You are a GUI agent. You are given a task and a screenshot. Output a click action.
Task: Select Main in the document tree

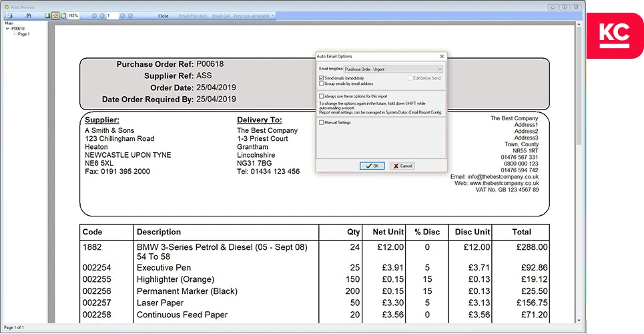coord(9,23)
